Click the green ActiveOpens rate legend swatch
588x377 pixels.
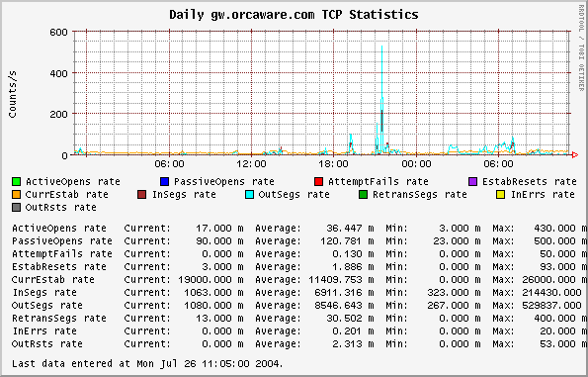[16, 182]
